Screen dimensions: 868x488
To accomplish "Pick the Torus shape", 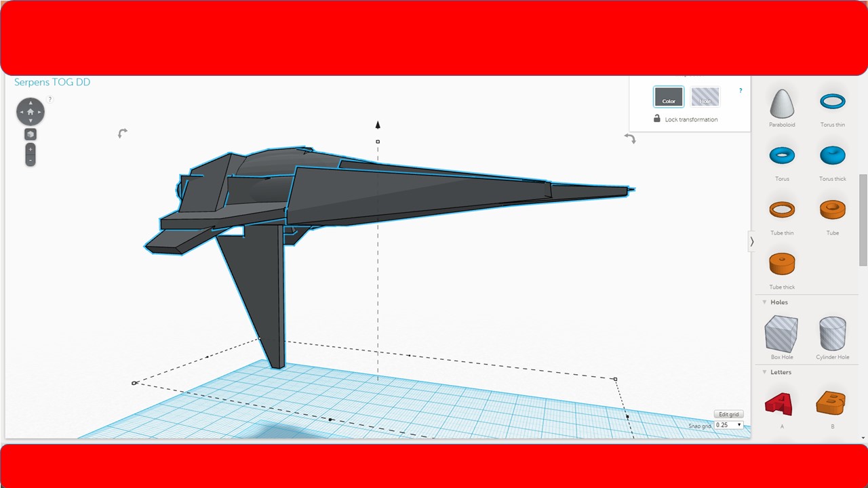I will (782, 156).
